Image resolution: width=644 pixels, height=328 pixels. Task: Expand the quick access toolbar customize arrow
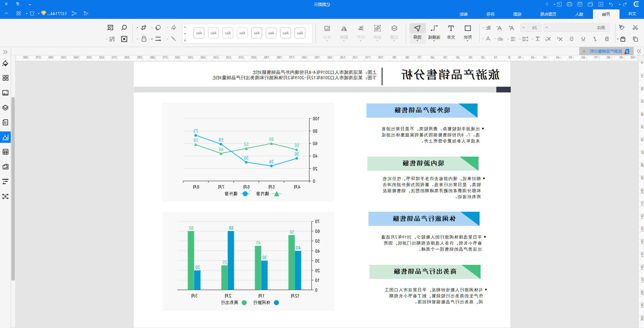547,4
